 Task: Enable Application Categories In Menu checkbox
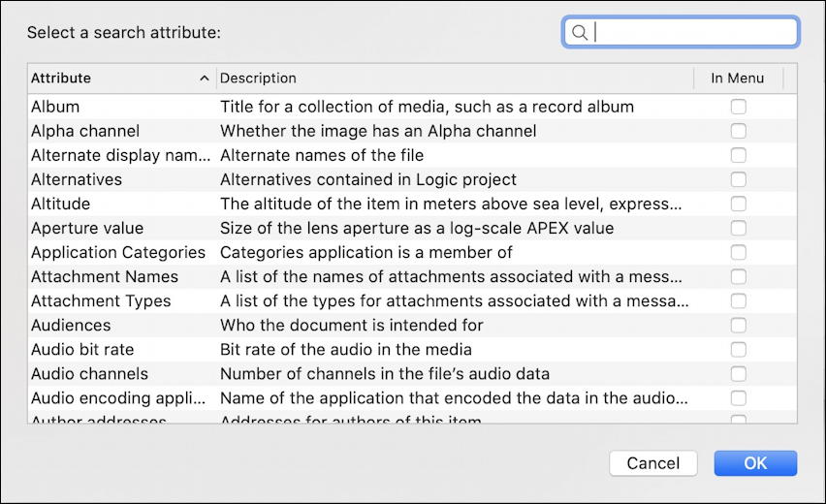(x=738, y=252)
